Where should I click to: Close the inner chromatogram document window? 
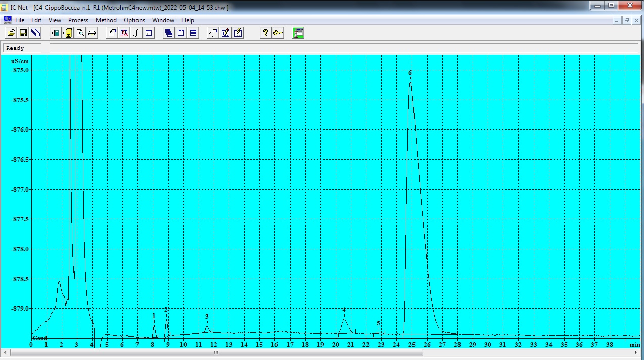pyautogui.click(x=636, y=20)
